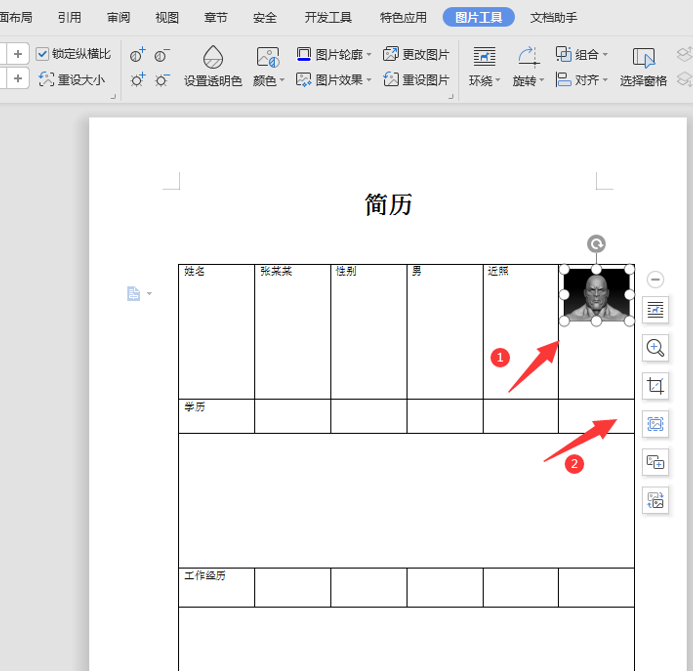This screenshot has width=693, height=671.
Task: Select the portrait photo in table
Action: pos(597,295)
